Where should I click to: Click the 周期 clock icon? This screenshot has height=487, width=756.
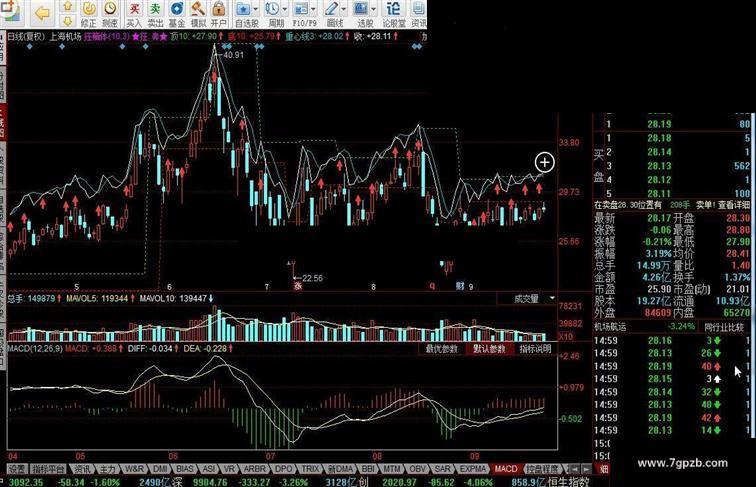pyautogui.click(x=272, y=10)
